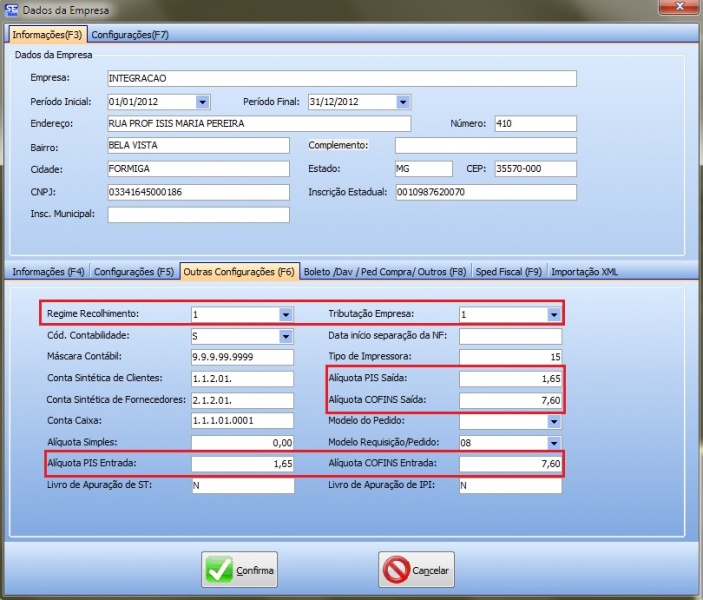Image resolution: width=703 pixels, height=600 pixels.
Task: Click the Insc. Municipal empty field
Action: [197, 214]
